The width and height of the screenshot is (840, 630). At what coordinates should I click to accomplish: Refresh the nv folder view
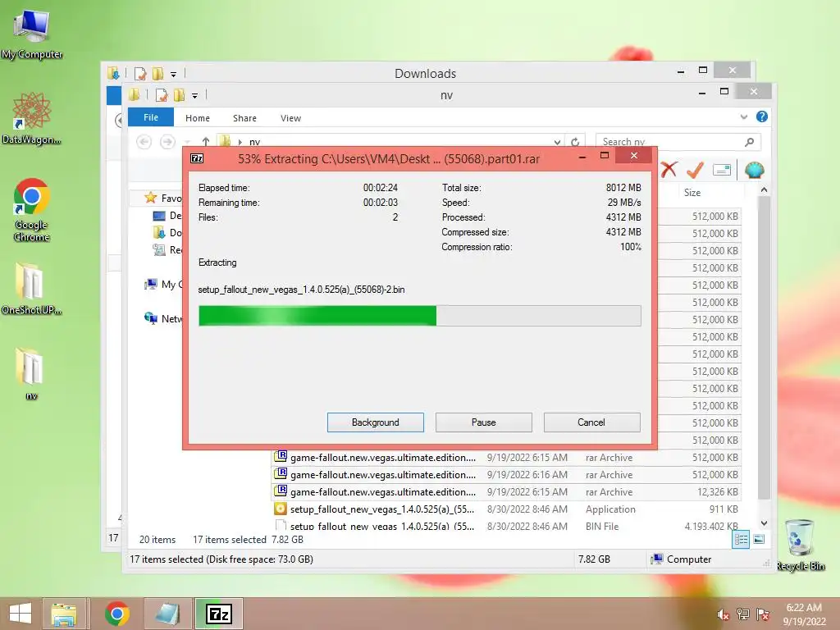[575, 142]
